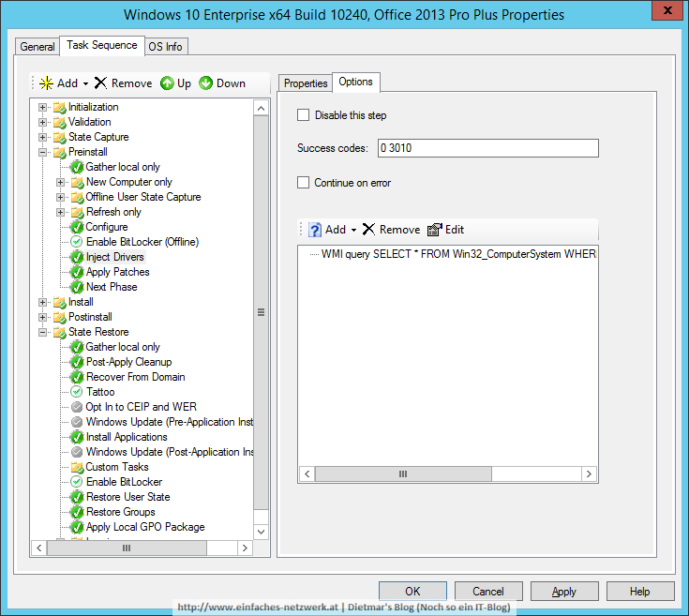689x616 pixels.
Task: Expand the State Capture group
Action: pos(42,137)
